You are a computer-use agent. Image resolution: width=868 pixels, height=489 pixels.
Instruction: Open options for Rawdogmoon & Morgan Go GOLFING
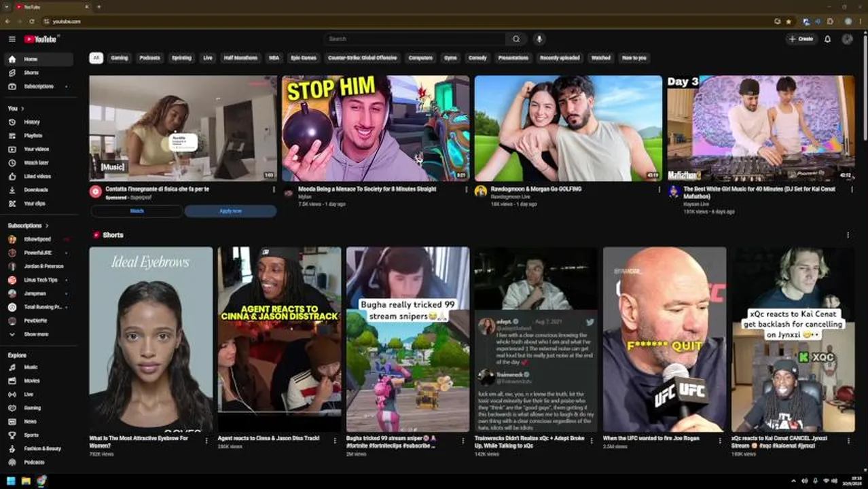pyautogui.click(x=659, y=189)
